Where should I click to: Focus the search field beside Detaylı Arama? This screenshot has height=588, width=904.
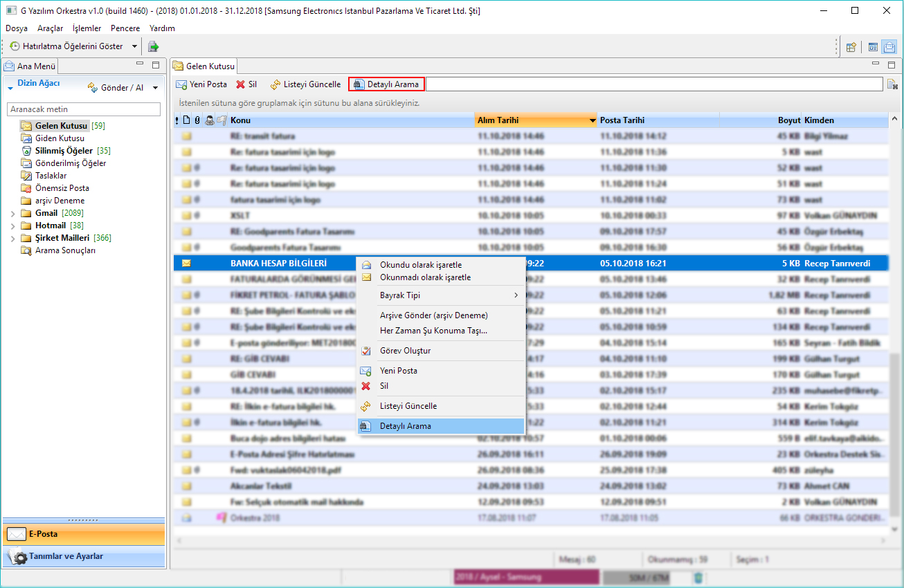click(x=656, y=84)
